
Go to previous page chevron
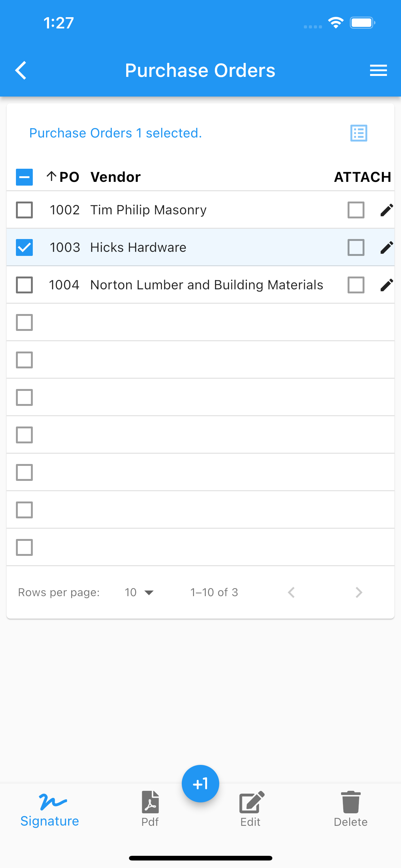291,592
